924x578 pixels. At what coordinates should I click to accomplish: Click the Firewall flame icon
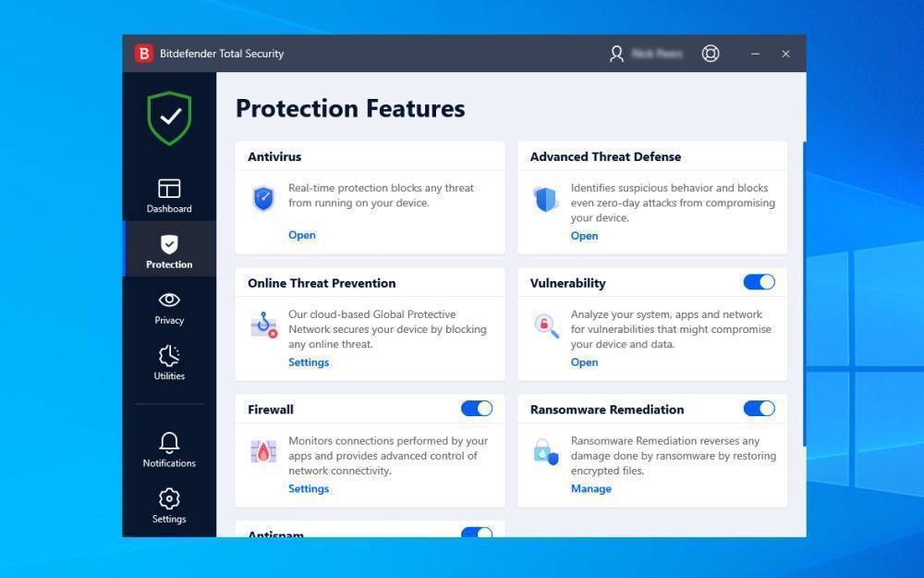[263, 451]
